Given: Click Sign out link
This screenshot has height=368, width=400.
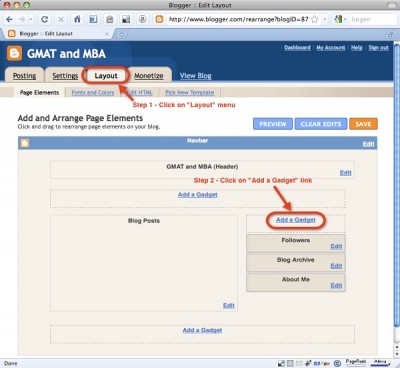Looking at the screenshot, I should (x=379, y=48).
